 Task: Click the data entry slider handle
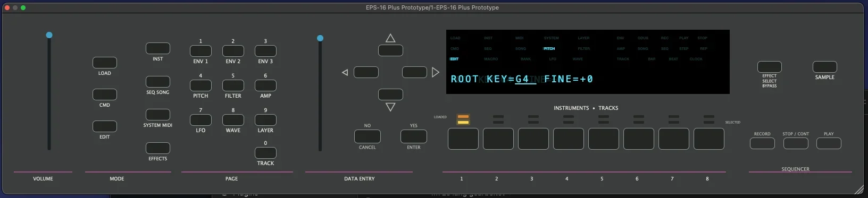[320, 38]
